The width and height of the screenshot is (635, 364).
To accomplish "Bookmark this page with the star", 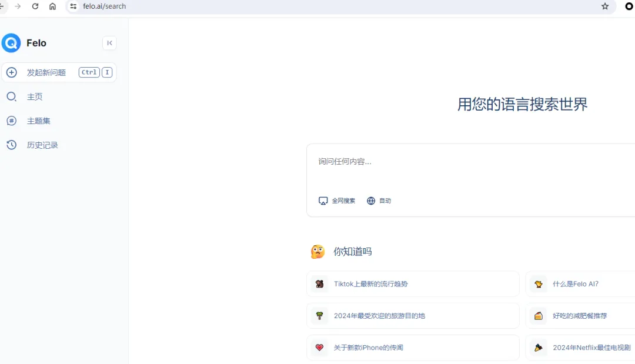I will [x=605, y=6].
